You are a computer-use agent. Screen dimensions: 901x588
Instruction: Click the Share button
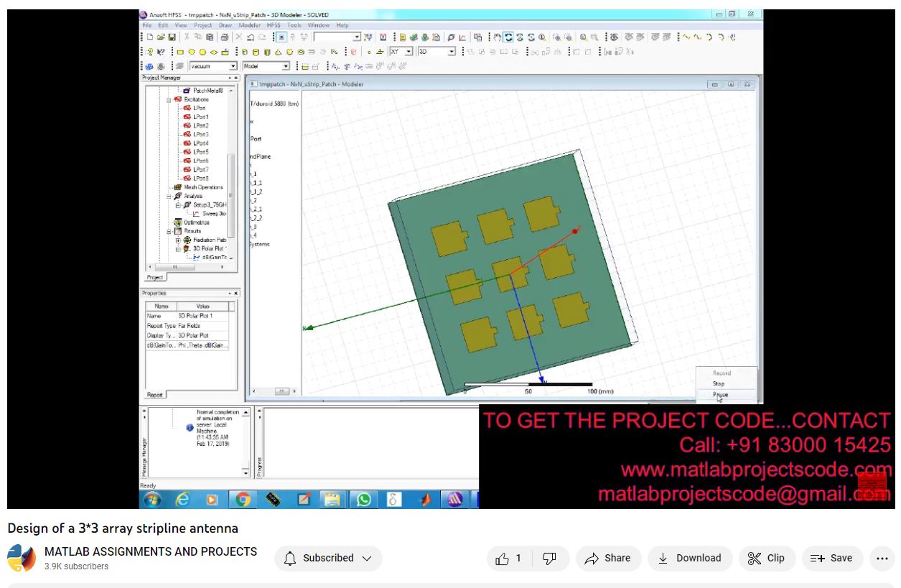point(608,559)
